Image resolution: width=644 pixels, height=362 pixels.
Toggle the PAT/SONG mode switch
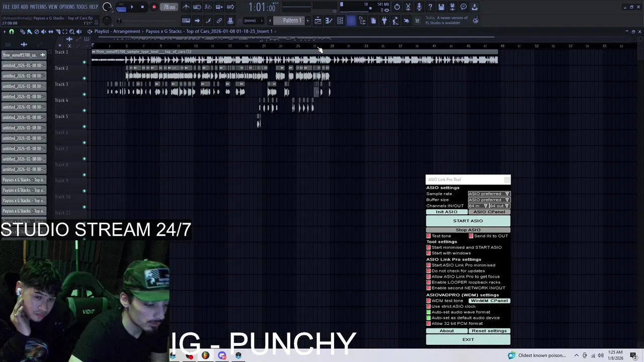[121, 7]
